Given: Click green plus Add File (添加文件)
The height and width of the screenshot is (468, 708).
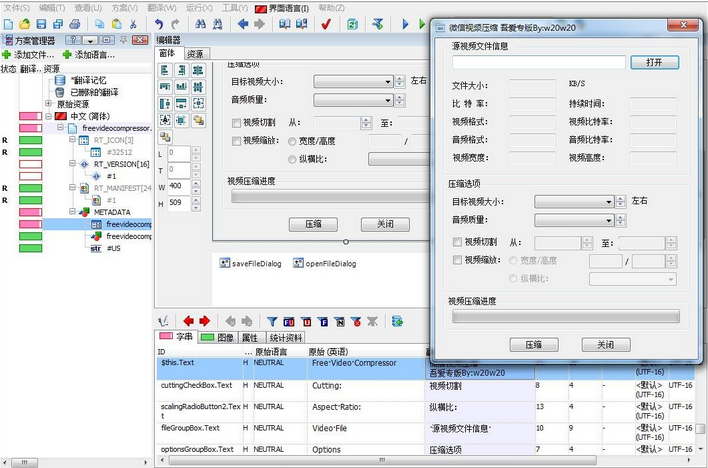Looking at the screenshot, I should coord(28,55).
